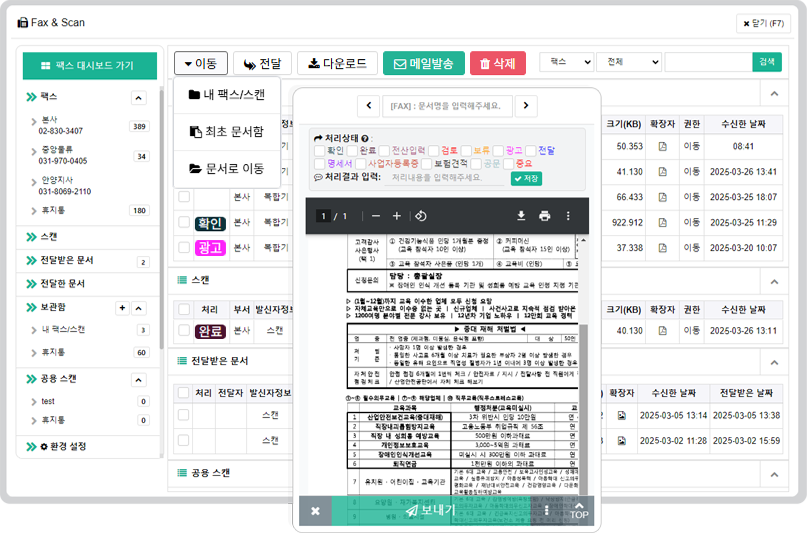
Task: Choose 내 팩스/스캔 from the move menu
Action: (227, 95)
